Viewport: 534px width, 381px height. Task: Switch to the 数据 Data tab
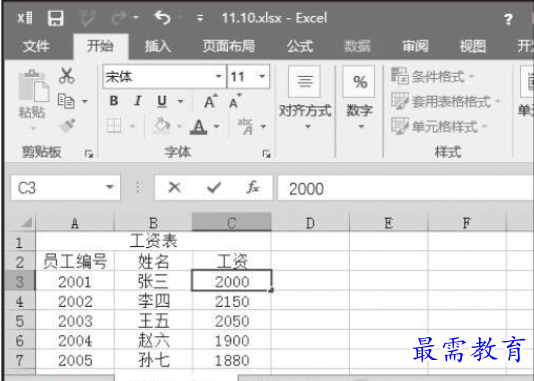coord(357,46)
